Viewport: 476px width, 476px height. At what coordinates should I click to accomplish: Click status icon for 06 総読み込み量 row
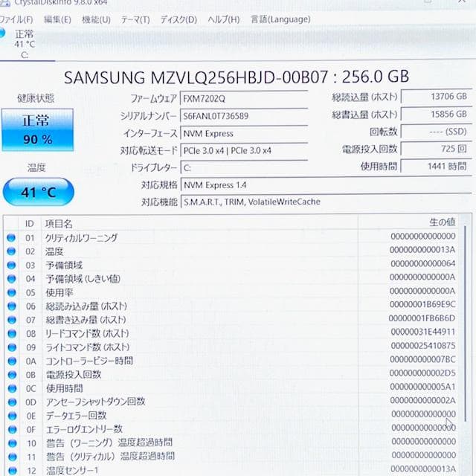pyautogui.click(x=12, y=306)
